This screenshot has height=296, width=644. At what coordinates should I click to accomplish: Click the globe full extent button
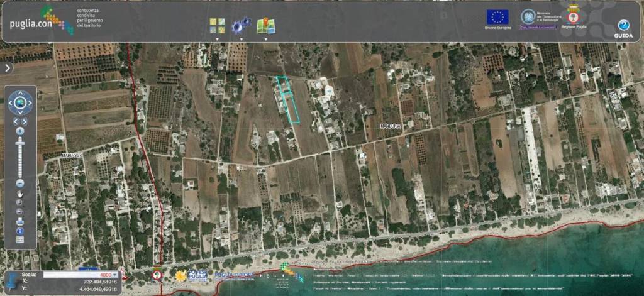tap(20, 102)
